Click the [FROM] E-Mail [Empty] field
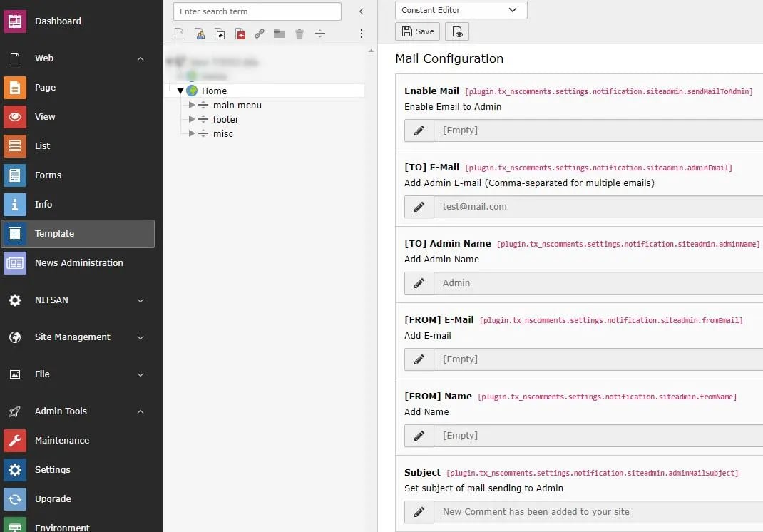Viewport: 763px width, 532px height. 598,359
